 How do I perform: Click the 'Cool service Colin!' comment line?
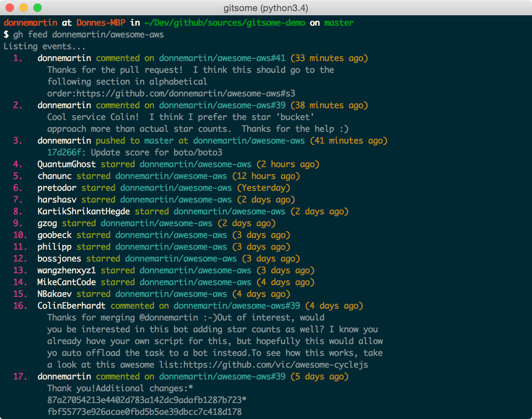[181, 117]
